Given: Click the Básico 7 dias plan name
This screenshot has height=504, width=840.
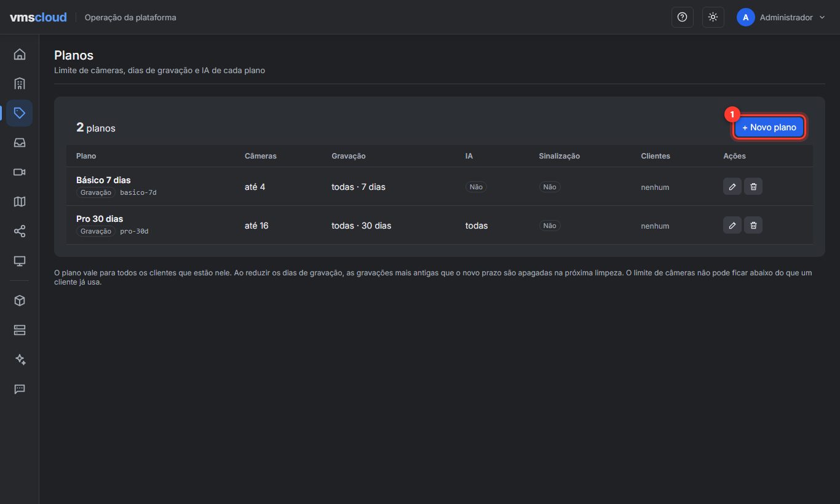Looking at the screenshot, I should (x=103, y=180).
